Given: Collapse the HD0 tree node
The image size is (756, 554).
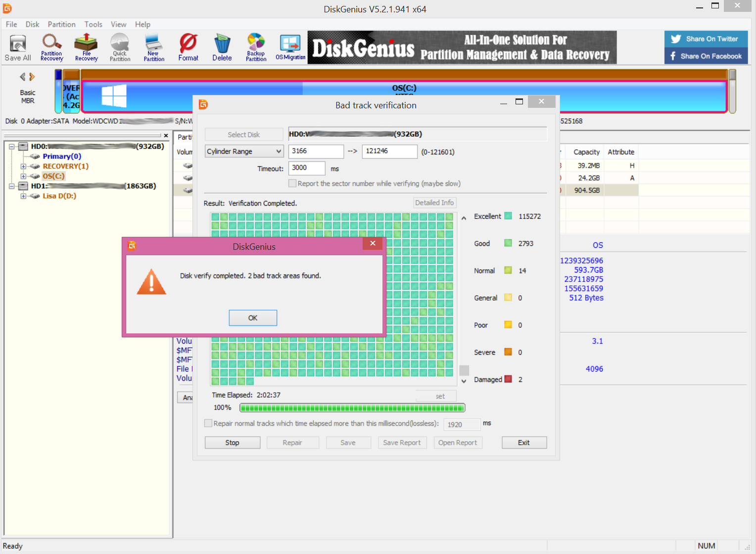Looking at the screenshot, I should pyautogui.click(x=11, y=146).
